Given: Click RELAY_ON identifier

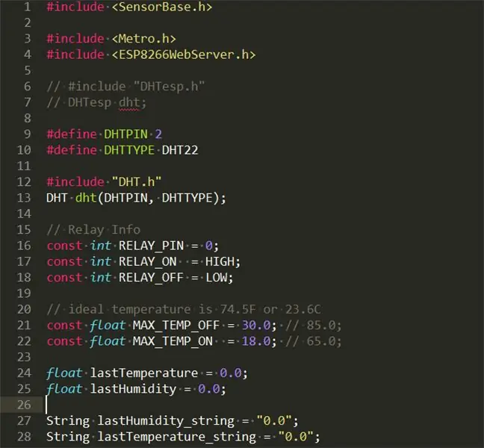Looking at the screenshot, I should 147,261.
